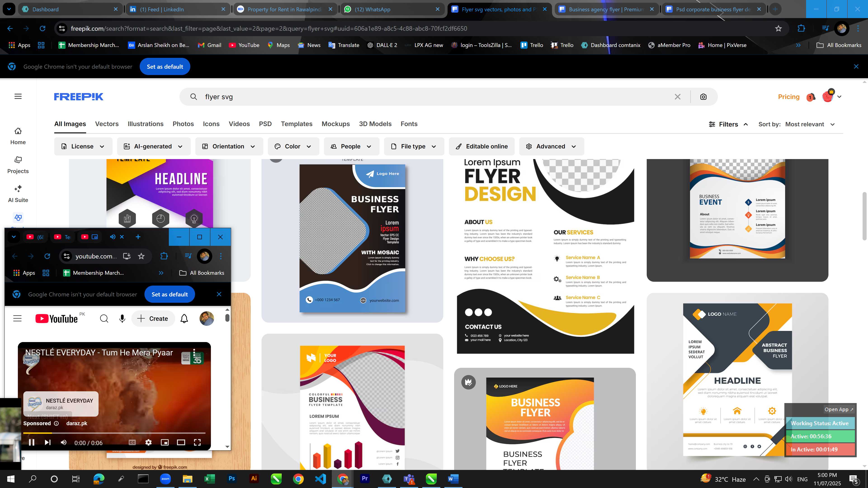Open Projects in the Freepik sidebar
This screenshot has height=488, width=868.
point(18,165)
